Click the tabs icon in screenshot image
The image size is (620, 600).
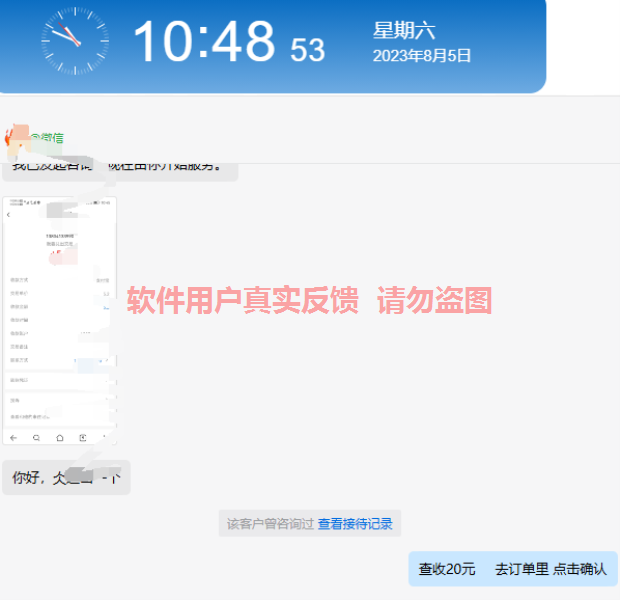coord(83,438)
